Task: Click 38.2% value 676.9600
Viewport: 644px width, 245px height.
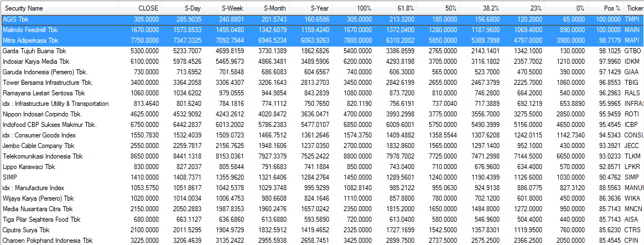Action: click(488, 167)
